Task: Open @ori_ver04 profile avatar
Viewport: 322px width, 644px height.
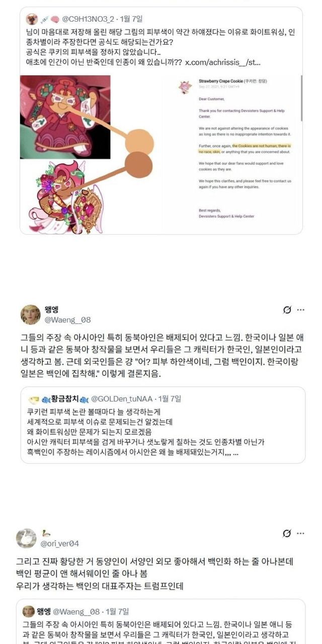Action: pos(26,538)
